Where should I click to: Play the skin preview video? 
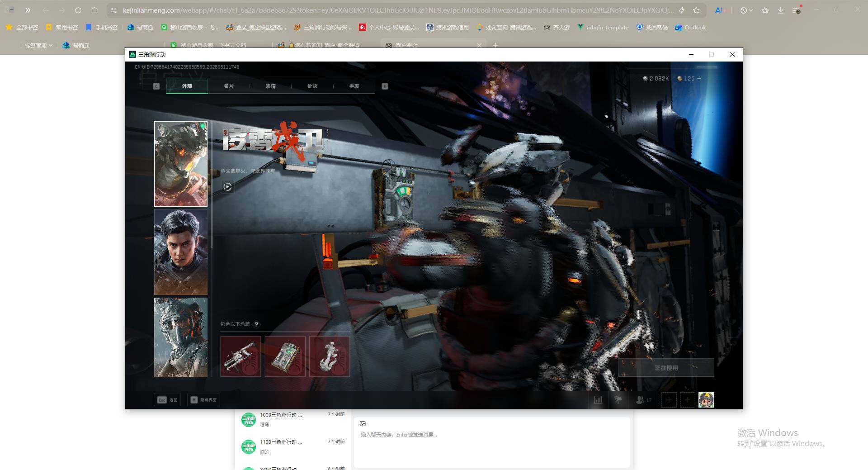coord(227,186)
